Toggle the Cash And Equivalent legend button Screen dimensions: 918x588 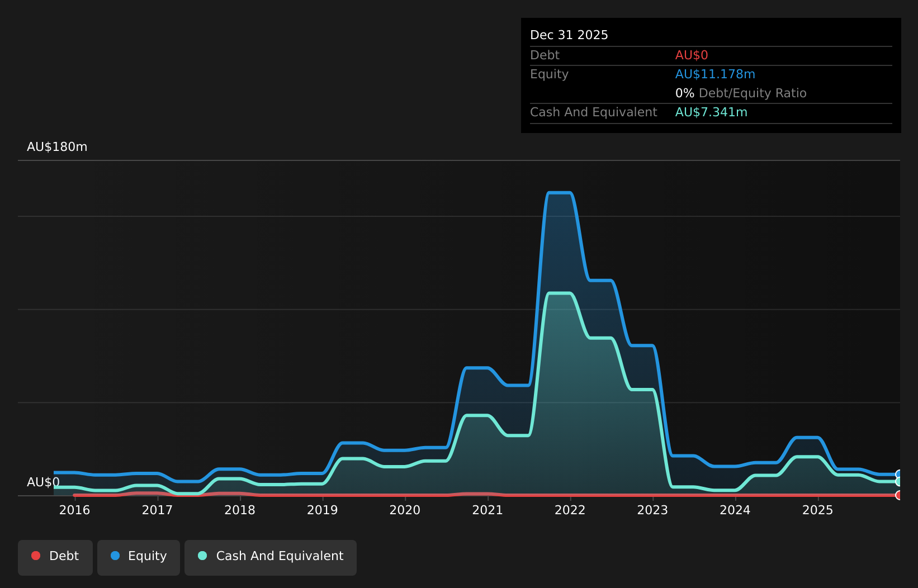271,557
